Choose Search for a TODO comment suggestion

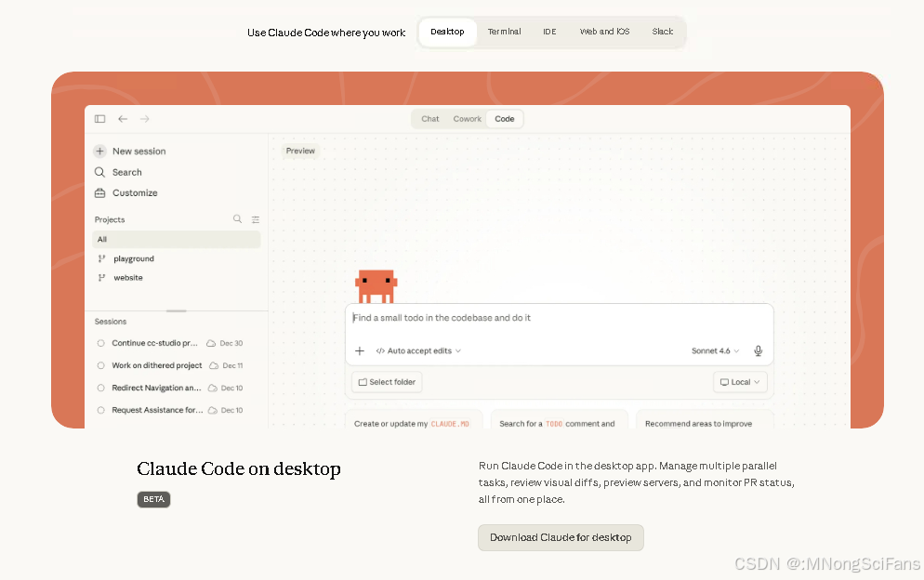pyautogui.click(x=560, y=420)
